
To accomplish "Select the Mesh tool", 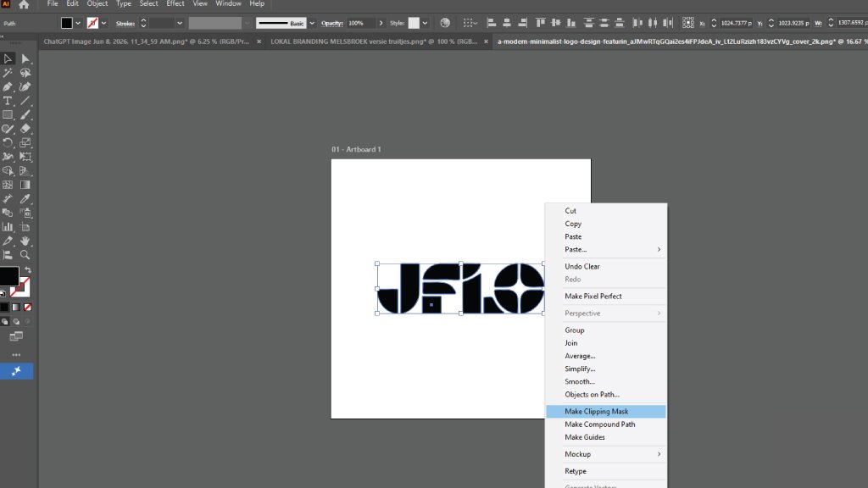I will point(8,185).
